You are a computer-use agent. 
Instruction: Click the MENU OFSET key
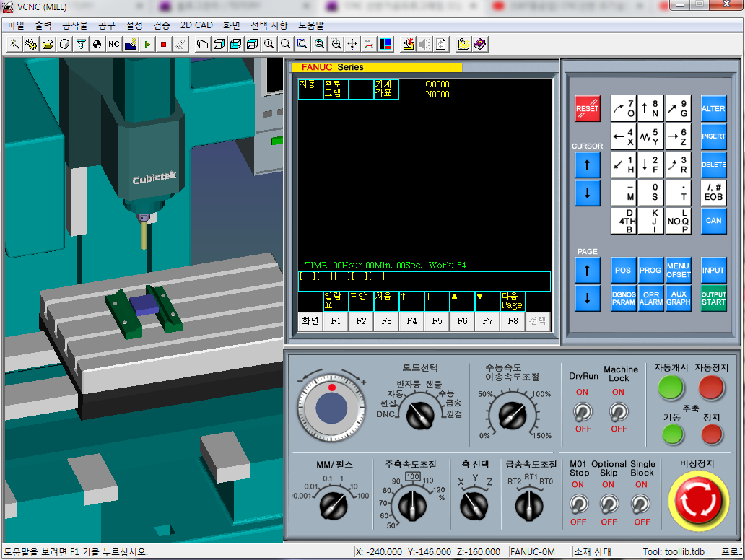click(x=678, y=271)
